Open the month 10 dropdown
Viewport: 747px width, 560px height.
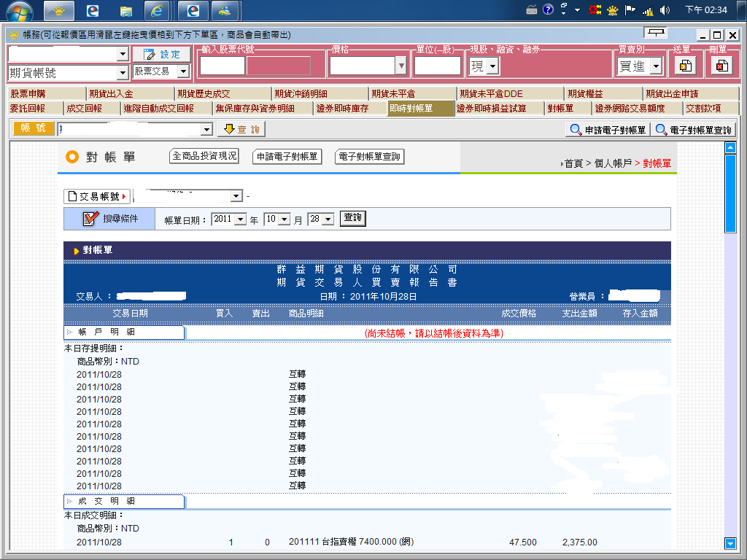tap(284, 219)
